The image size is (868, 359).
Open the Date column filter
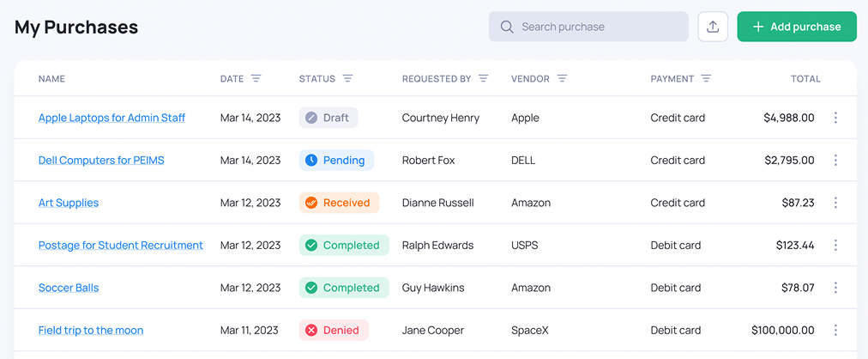click(x=256, y=79)
